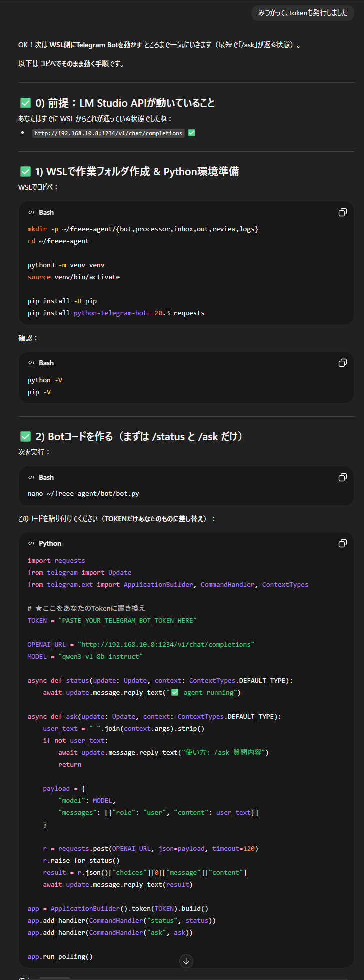Click code icon beside Python label

31,543
